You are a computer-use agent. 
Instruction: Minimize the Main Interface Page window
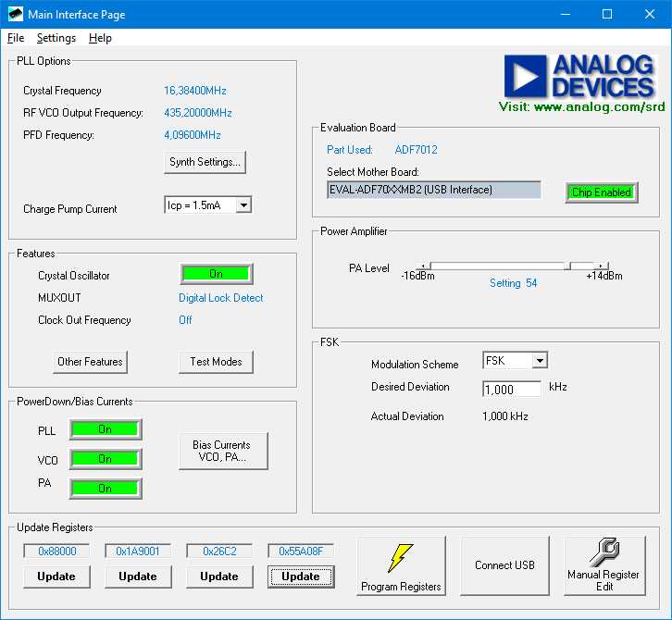point(566,14)
